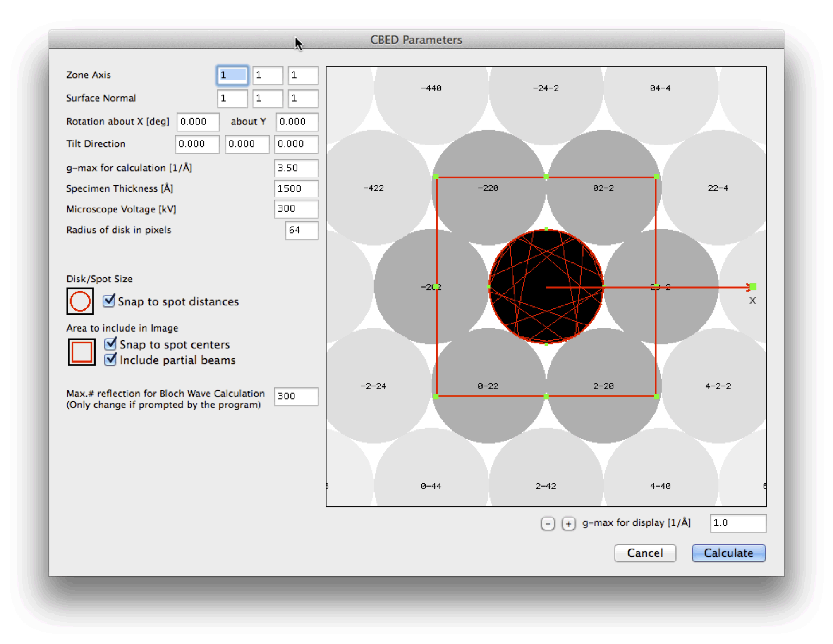Click the second Tilt Direction field
The width and height of the screenshot is (833, 644).
tap(247, 144)
